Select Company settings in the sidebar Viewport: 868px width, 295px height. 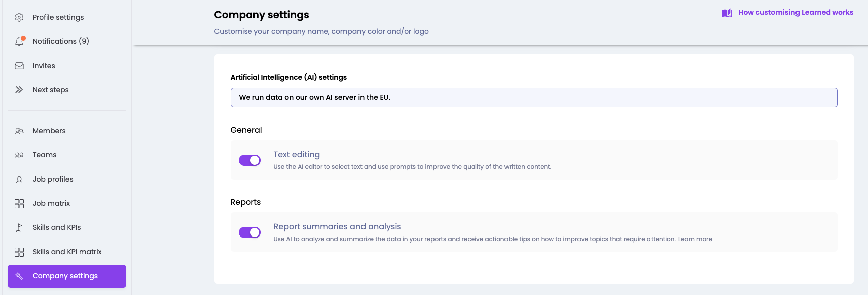[65, 276]
